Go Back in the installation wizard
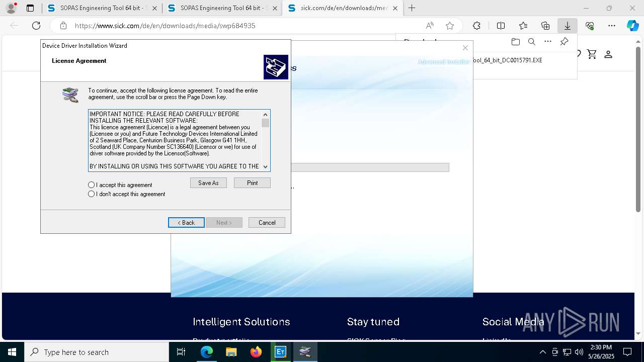Screen dimensions: 644x362 coord(186,222)
